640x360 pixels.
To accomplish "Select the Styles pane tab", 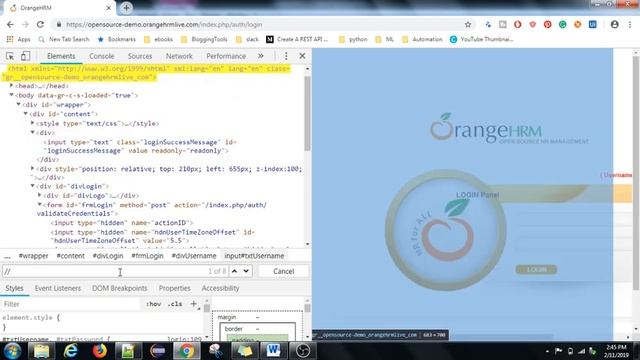I will pyautogui.click(x=14, y=288).
